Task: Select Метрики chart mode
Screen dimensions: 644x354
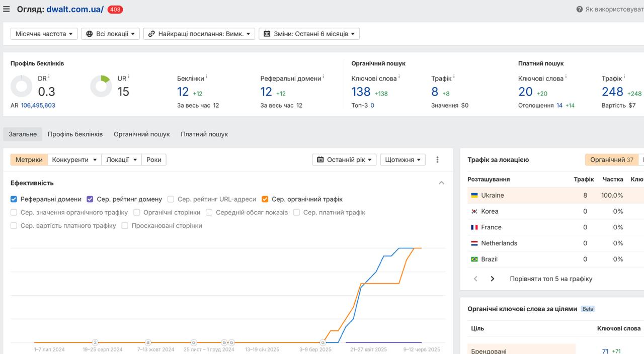Action: click(29, 159)
